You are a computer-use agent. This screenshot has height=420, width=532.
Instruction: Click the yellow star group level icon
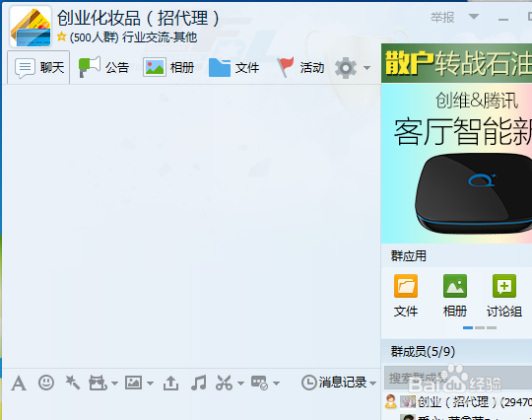point(62,36)
